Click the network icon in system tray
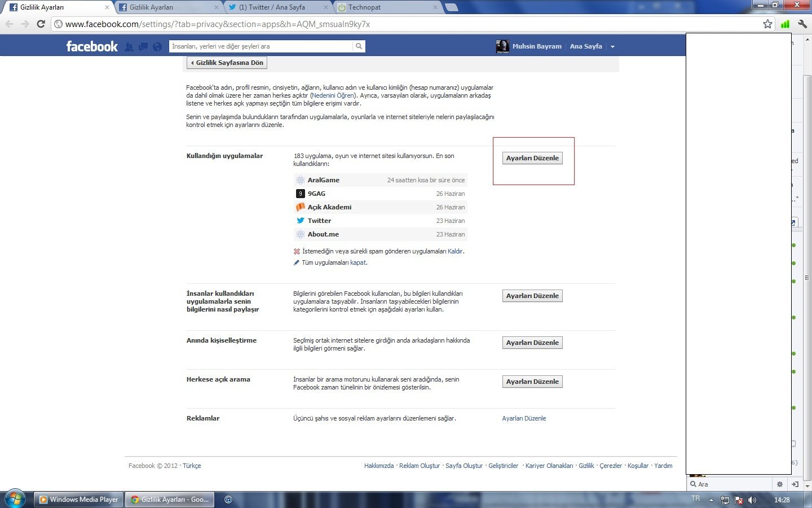The height and width of the screenshot is (508, 812). point(725,500)
